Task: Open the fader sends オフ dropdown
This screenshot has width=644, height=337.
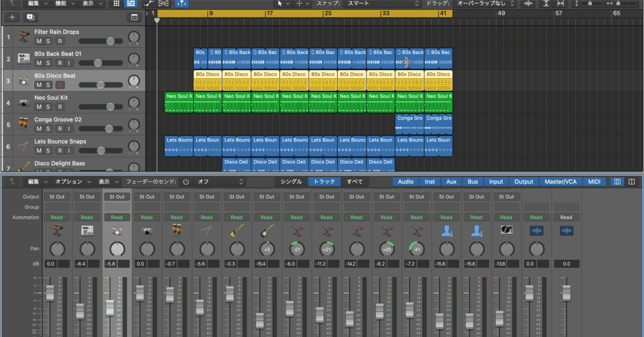Action: [220, 181]
